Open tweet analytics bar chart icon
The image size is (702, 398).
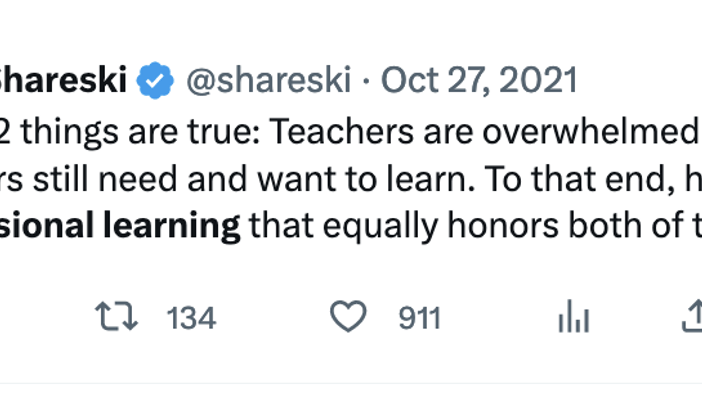pyautogui.click(x=574, y=317)
